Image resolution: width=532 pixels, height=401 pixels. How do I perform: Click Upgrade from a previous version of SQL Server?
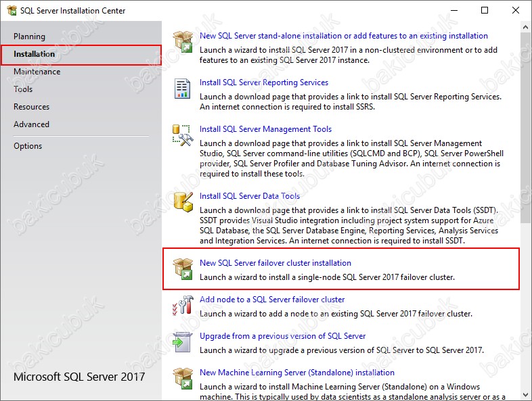tap(283, 336)
